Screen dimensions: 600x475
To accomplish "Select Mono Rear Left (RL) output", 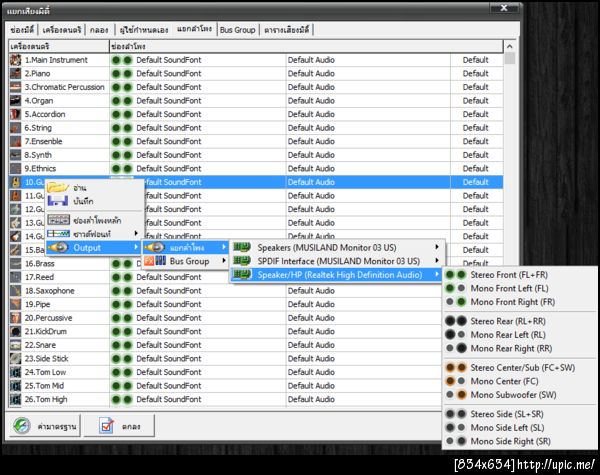I will coord(518,335).
